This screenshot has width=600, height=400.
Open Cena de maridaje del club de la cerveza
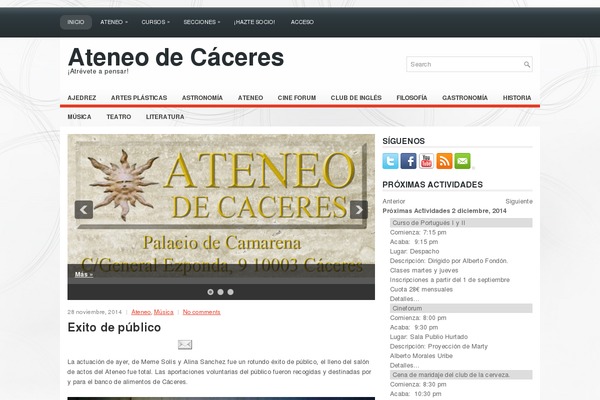click(x=461, y=375)
